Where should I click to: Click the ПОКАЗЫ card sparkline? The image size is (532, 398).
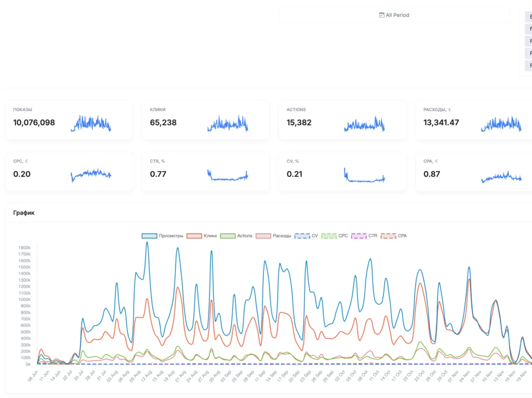point(91,123)
